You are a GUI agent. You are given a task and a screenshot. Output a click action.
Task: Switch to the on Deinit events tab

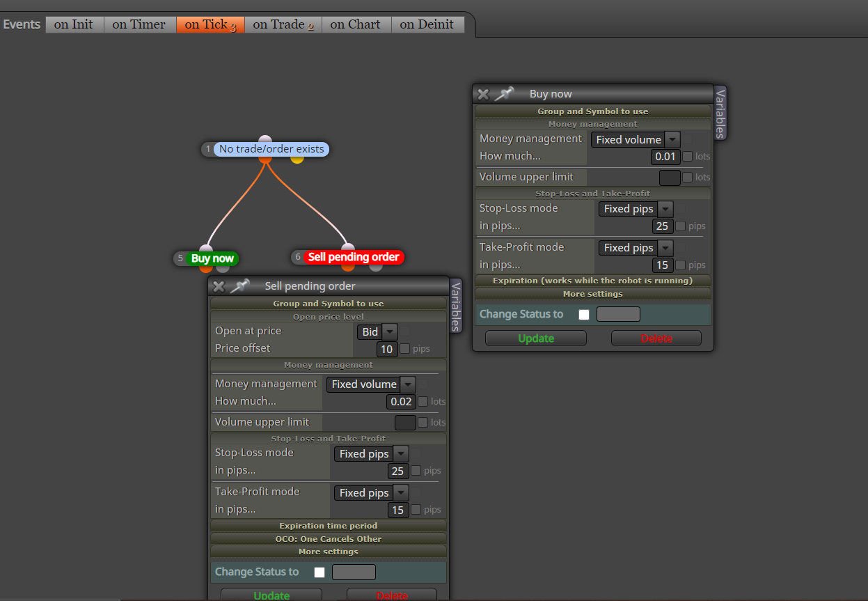(427, 24)
